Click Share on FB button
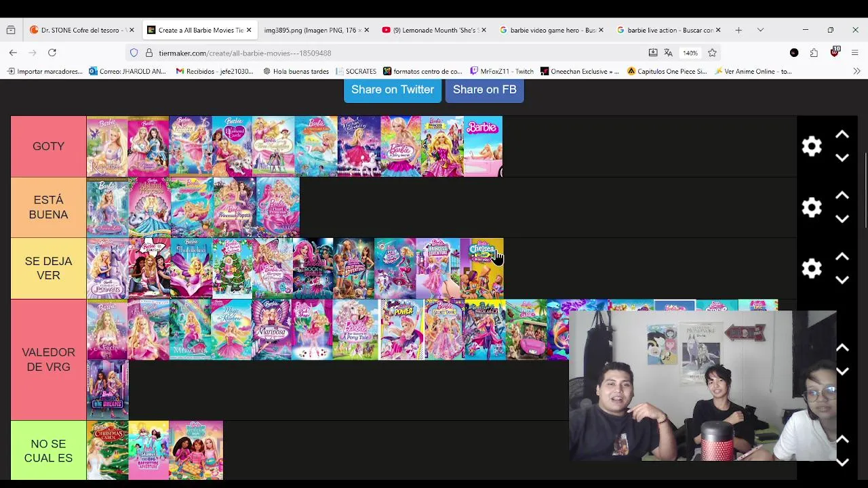Image resolution: width=868 pixels, height=488 pixels. (x=485, y=89)
